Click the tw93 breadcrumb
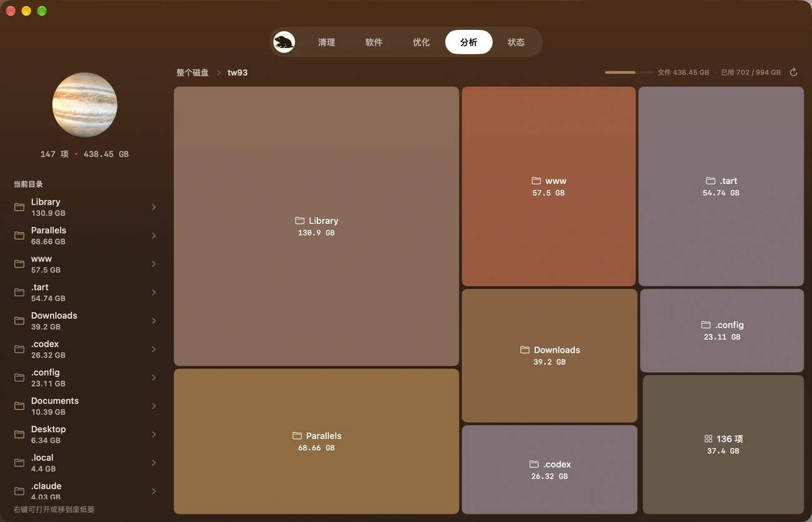Viewport: 812px width, 522px height. (237, 72)
